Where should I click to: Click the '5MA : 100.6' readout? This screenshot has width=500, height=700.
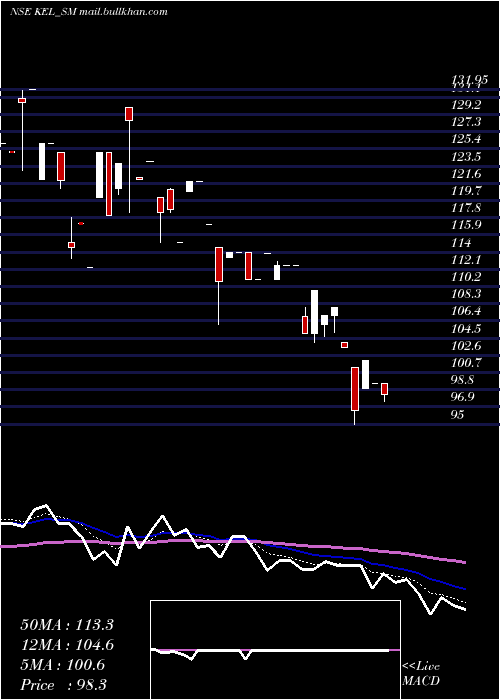tap(62, 665)
